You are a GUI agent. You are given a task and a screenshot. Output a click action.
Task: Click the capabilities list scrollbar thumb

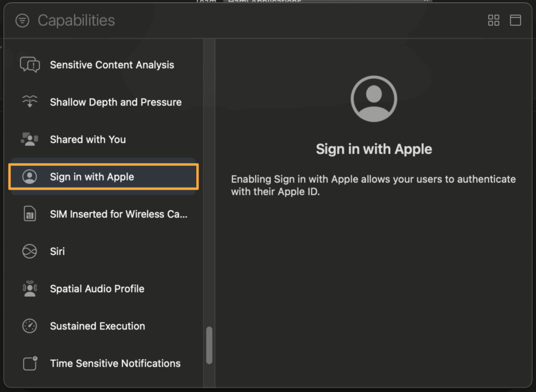tap(209, 345)
